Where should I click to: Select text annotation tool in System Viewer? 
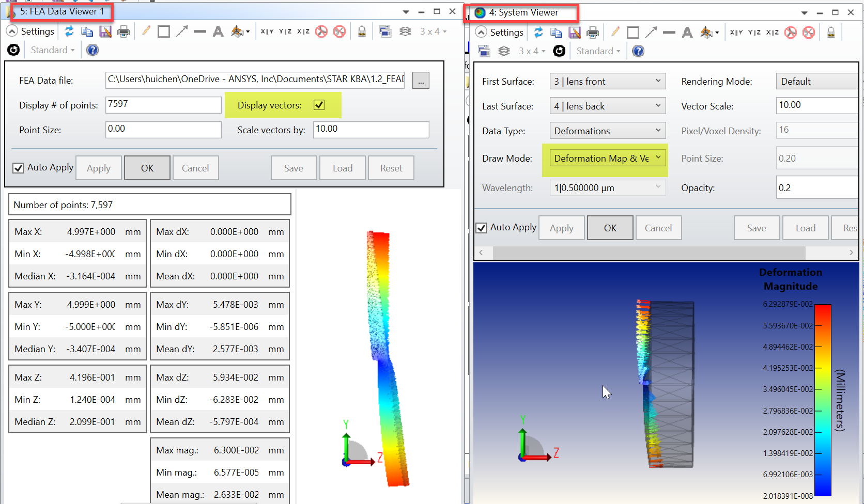coord(687,33)
